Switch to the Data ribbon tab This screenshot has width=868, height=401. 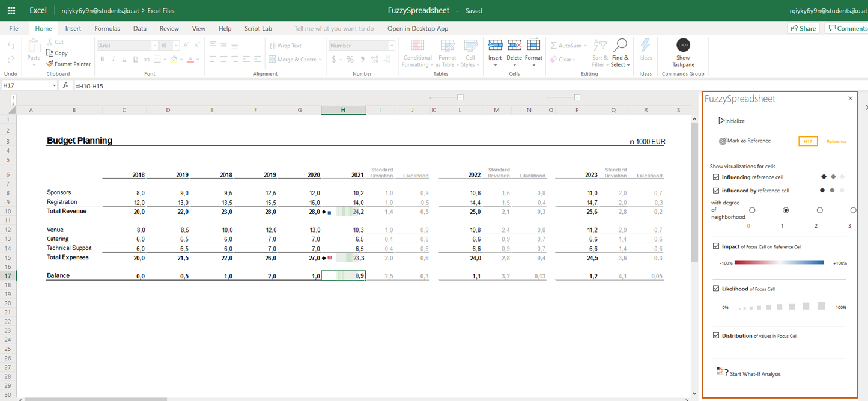[140, 28]
